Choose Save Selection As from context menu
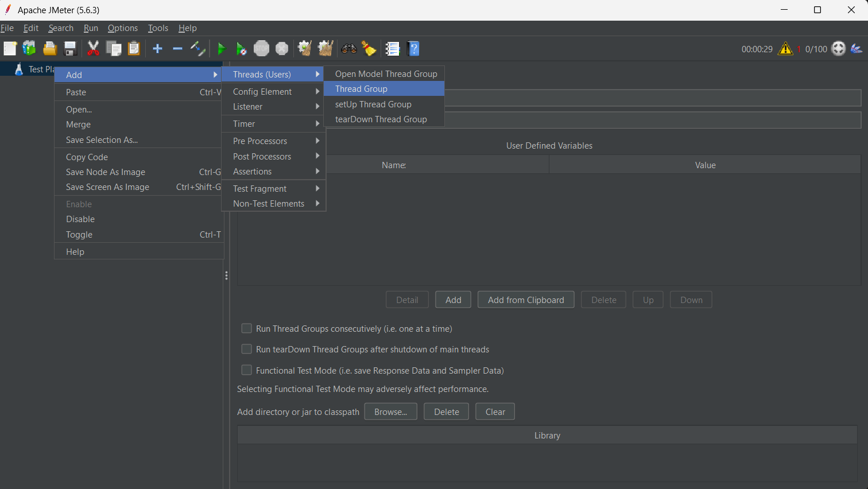The image size is (868, 489). point(102,140)
